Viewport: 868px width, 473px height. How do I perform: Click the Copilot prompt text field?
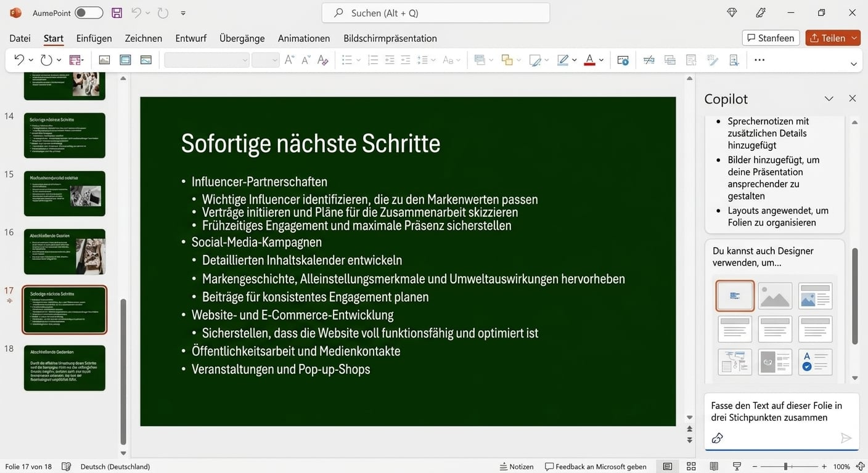tap(782, 411)
